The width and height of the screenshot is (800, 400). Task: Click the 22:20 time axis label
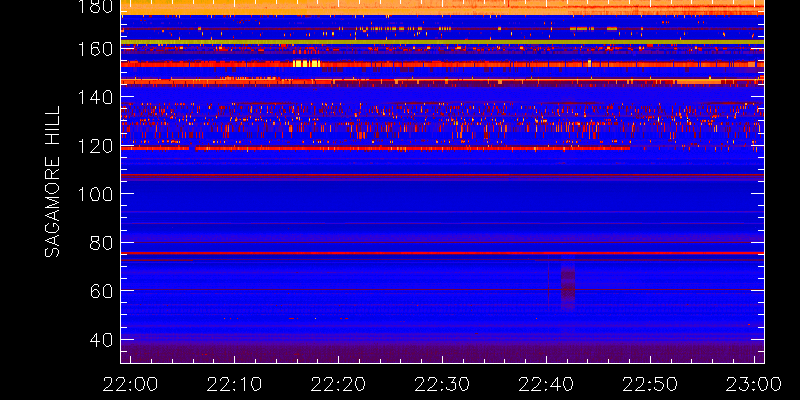tap(338, 383)
